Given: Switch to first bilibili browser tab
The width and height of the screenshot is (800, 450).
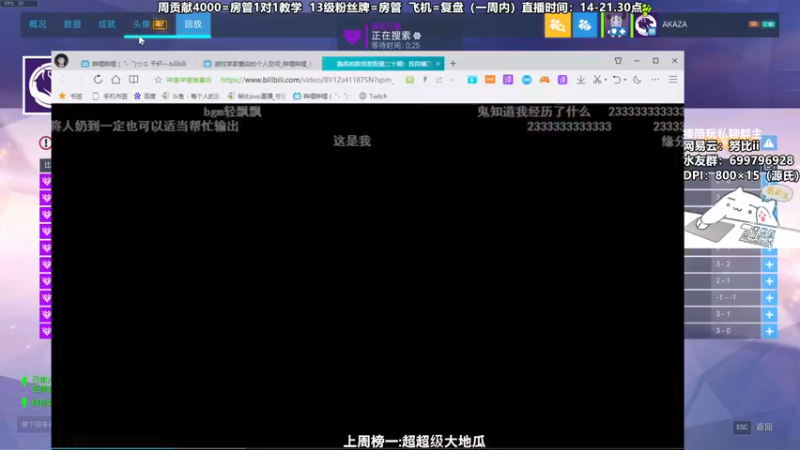Looking at the screenshot, I should (x=135, y=64).
